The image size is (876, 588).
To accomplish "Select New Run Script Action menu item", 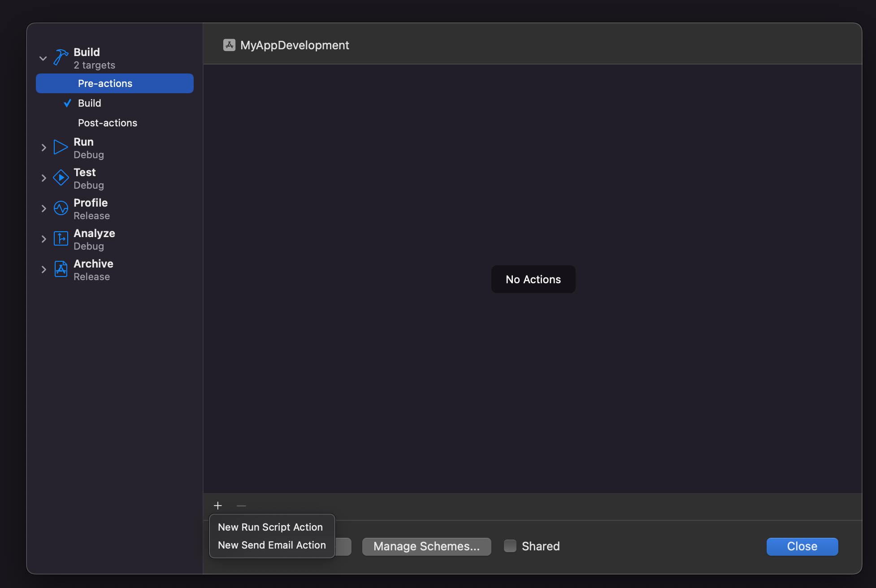I will (x=270, y=526).
